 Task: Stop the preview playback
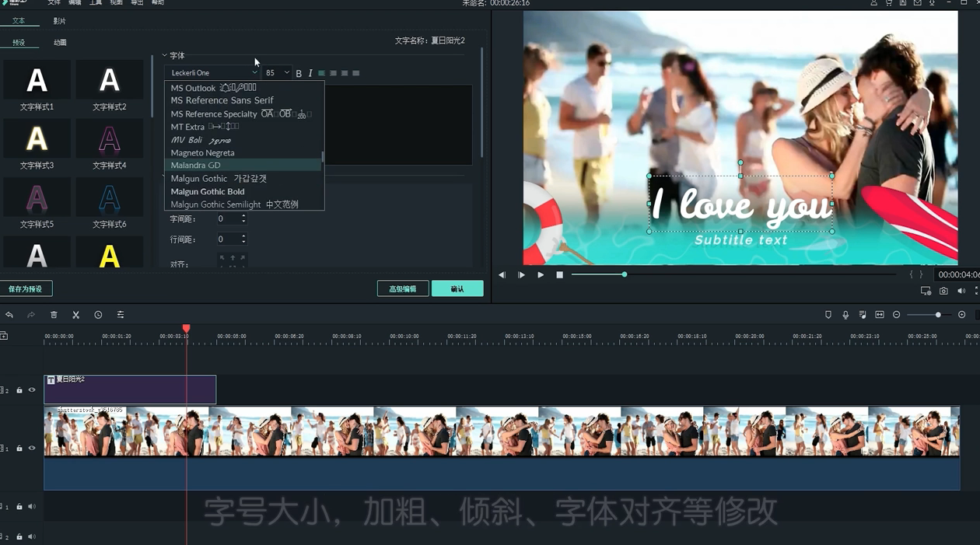(x=560, y=275)
